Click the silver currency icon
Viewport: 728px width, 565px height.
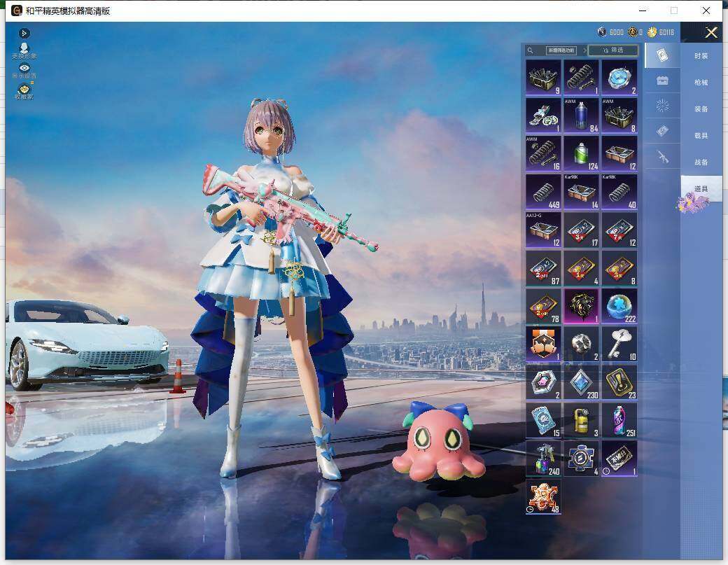point(602,32)
